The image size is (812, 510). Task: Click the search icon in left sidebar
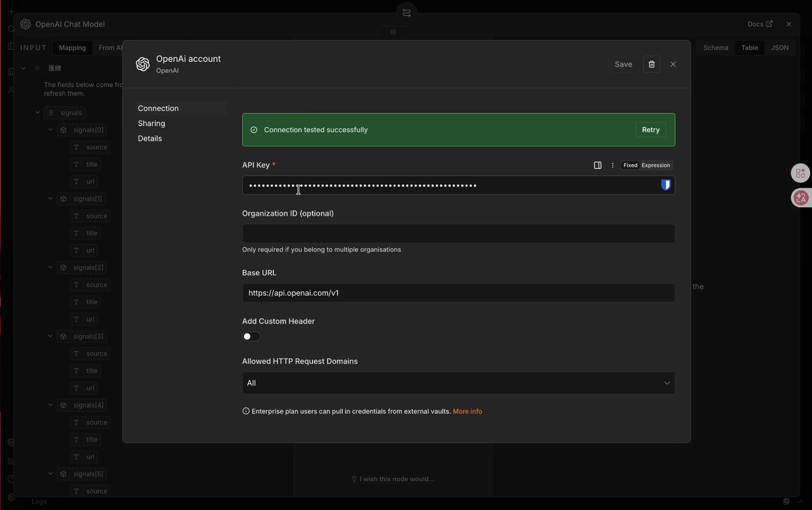pos(11,29)
